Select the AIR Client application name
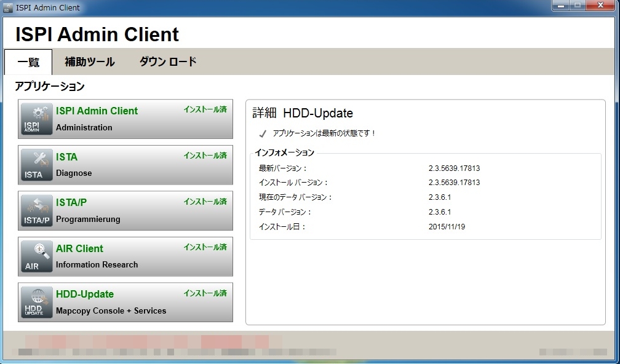The width and height of the screenshot is (620, 364). coord(79,248)
